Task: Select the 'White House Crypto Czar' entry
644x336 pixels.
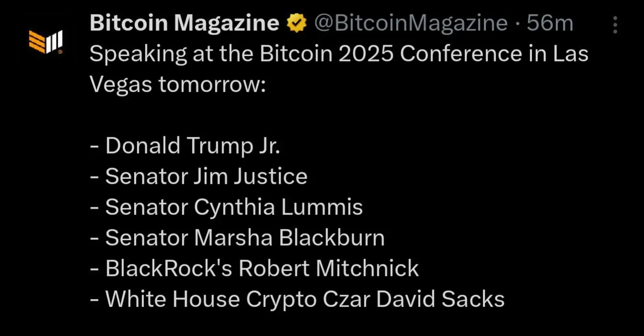Action: [x=297, y=300]
